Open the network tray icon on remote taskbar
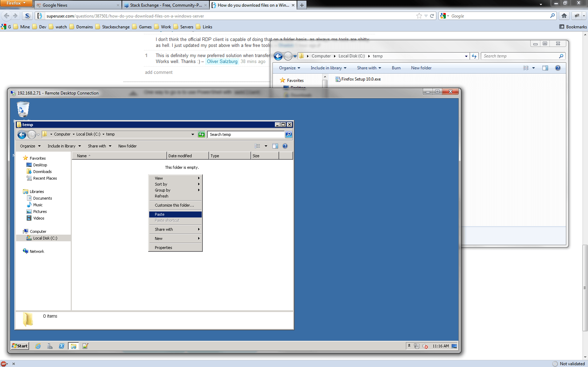Image resolution: width=588 pixels, height=367 pixels. coord(417,346)
